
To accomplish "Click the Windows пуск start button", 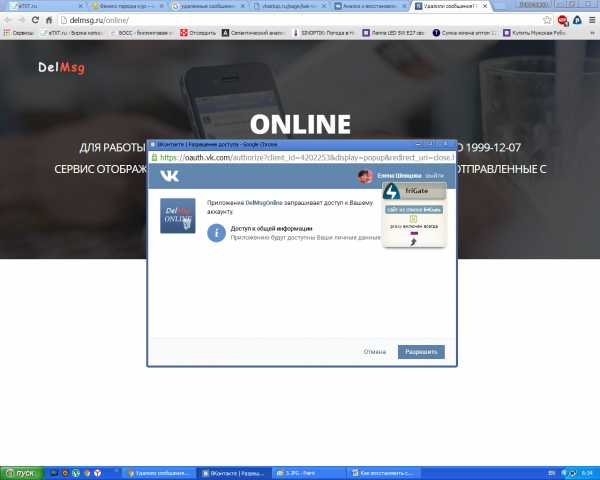I will (x=21, y=473).
